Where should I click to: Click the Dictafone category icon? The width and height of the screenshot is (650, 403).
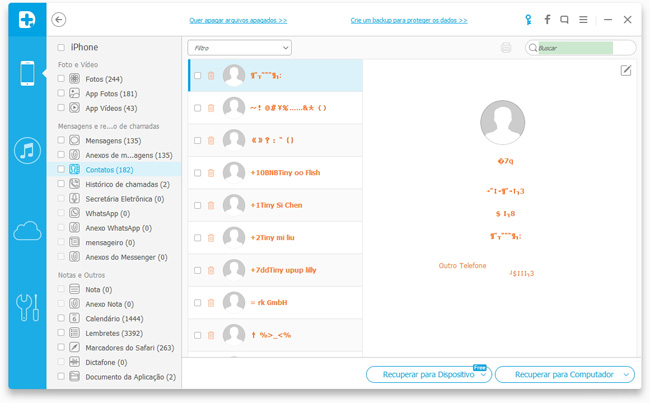click(x=75, y=362)
